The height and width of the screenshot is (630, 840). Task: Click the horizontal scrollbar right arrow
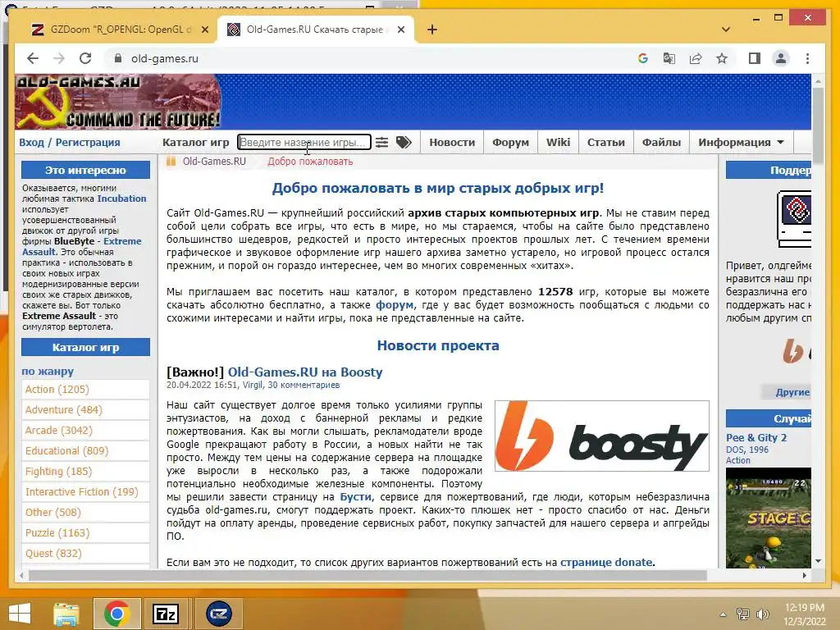click(804, 575)
